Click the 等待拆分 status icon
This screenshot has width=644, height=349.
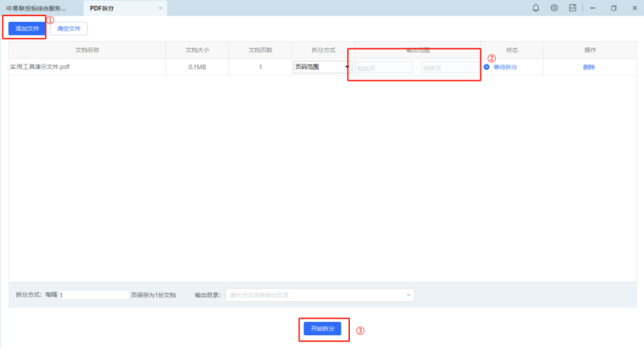487,67
